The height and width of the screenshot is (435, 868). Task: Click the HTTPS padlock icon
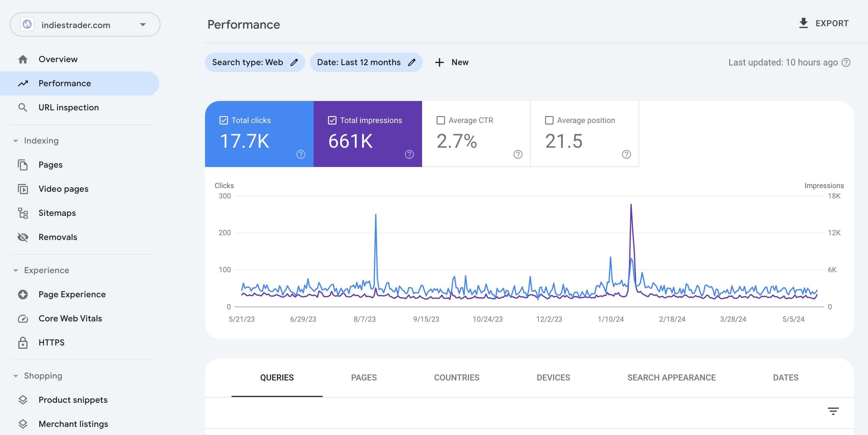pyautogui.click(x=23, y=342)
